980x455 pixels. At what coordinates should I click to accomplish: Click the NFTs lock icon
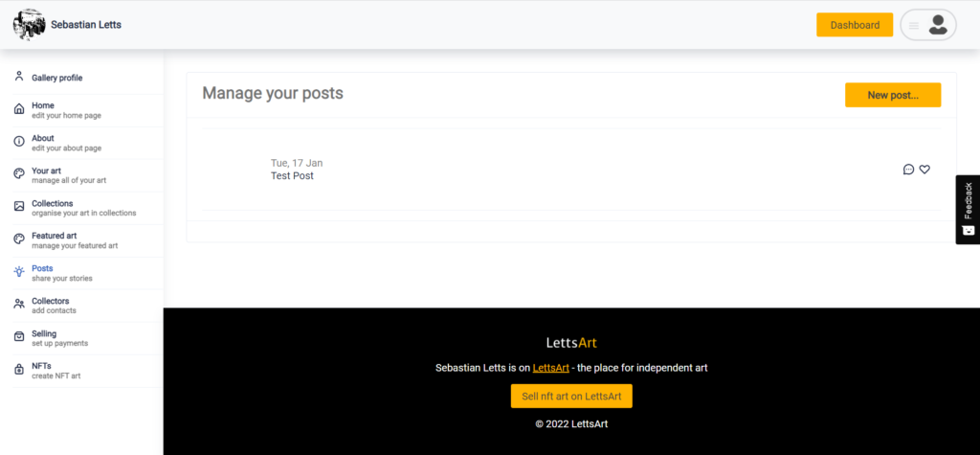click(19, 369)
